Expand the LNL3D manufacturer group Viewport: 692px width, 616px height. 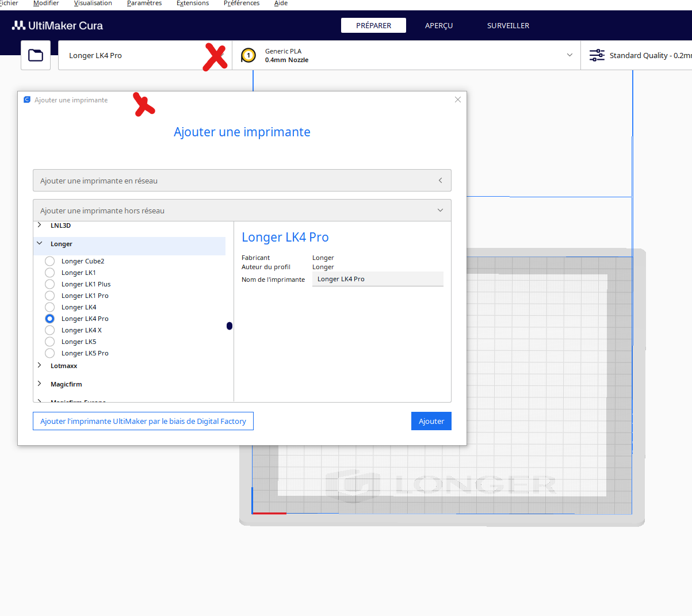pyautogui.click(x=40, y=225)
